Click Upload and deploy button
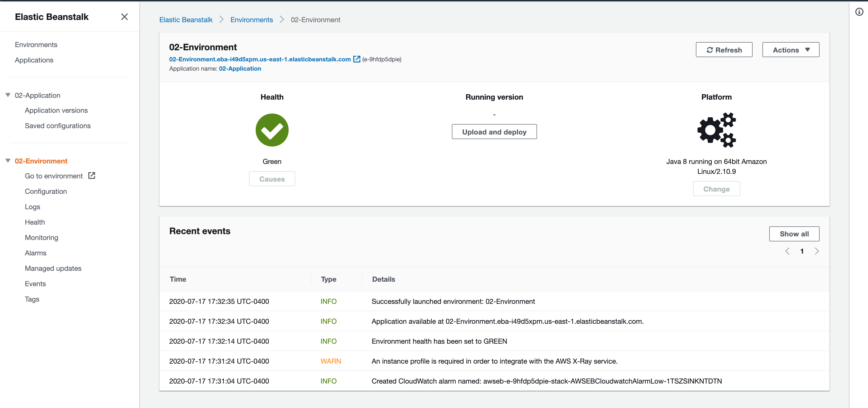Screen dimensions: 868x408 click(x=494, y=132)
